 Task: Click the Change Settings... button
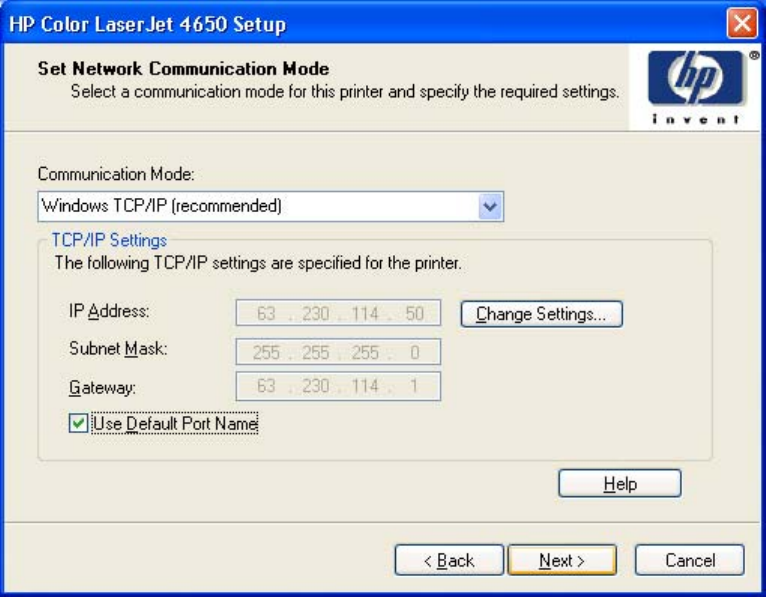pos(541,314)
